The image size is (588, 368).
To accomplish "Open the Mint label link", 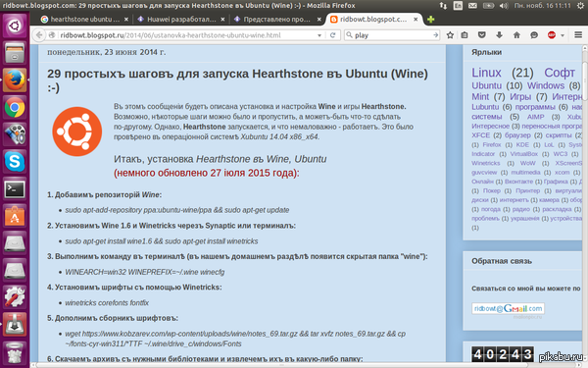I will pyautogui.click(x=480, y=96).
